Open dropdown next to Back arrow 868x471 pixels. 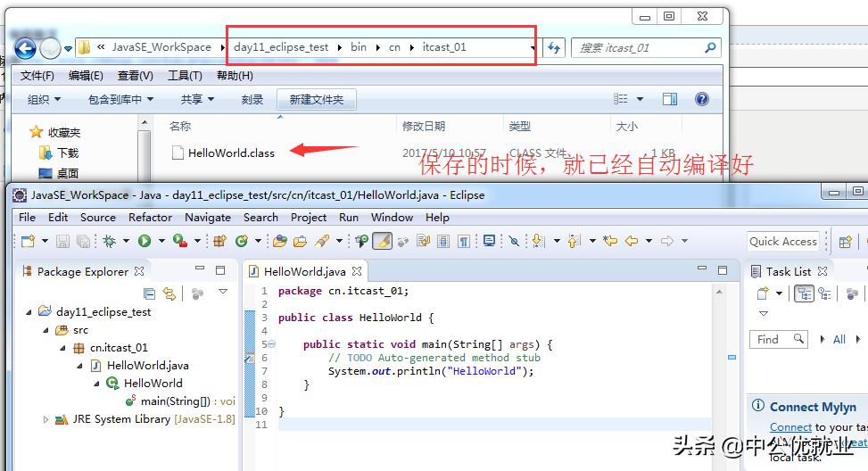649,241
